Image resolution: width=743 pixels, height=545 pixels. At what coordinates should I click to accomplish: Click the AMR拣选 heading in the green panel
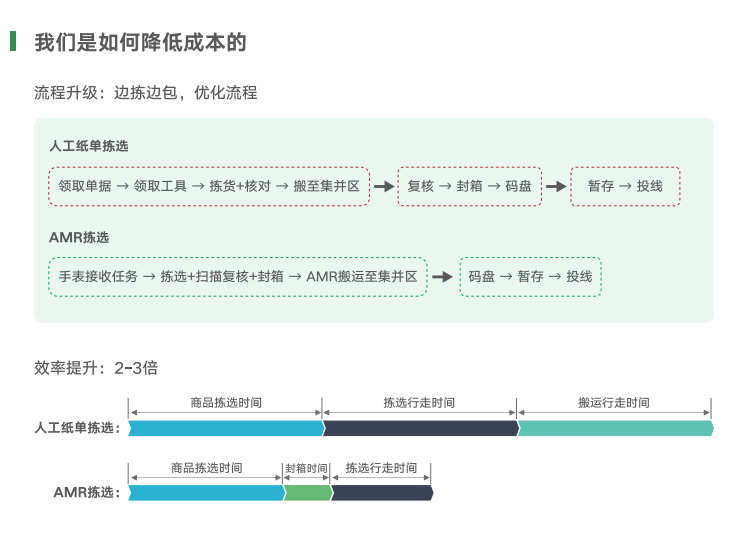79,238
